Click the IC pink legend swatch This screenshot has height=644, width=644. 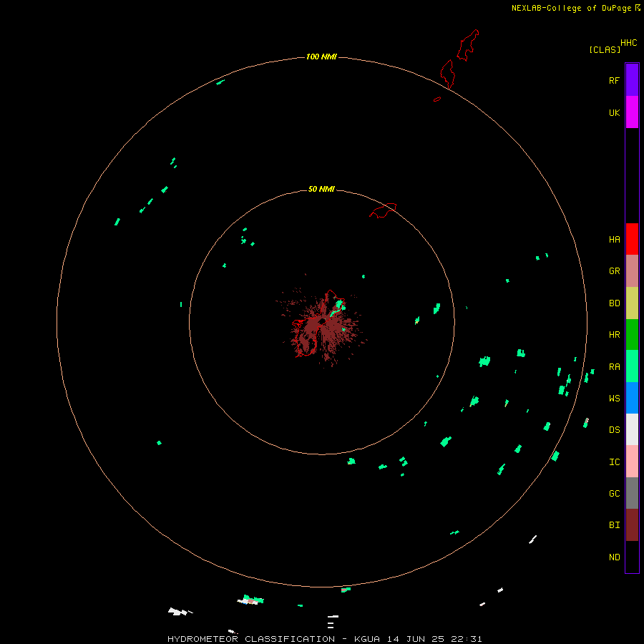point(632,462)
